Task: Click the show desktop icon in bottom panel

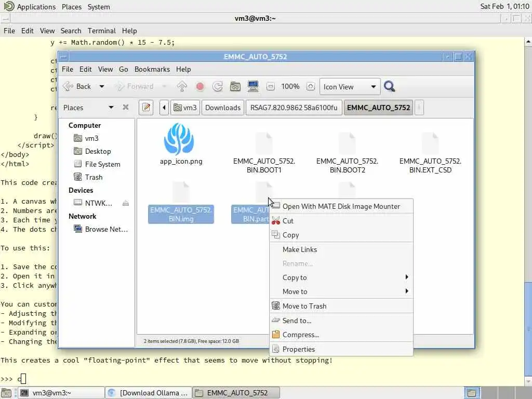Action: pos(6,393)
